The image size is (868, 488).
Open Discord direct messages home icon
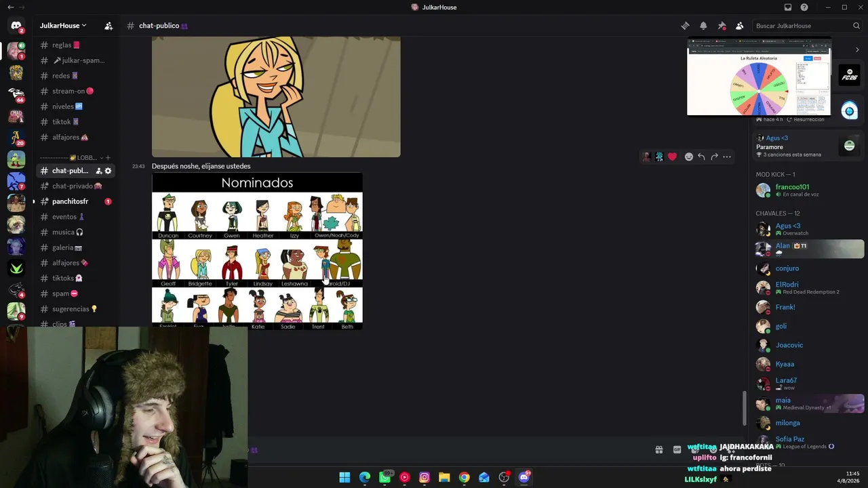[16, 26]
